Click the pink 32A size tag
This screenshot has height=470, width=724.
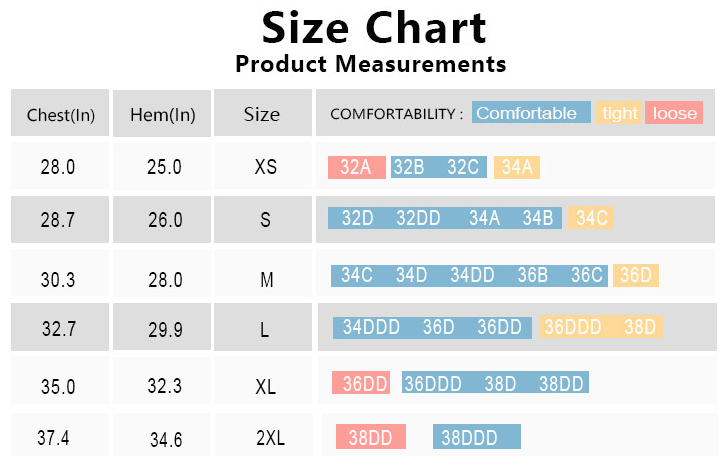point(356,167)
